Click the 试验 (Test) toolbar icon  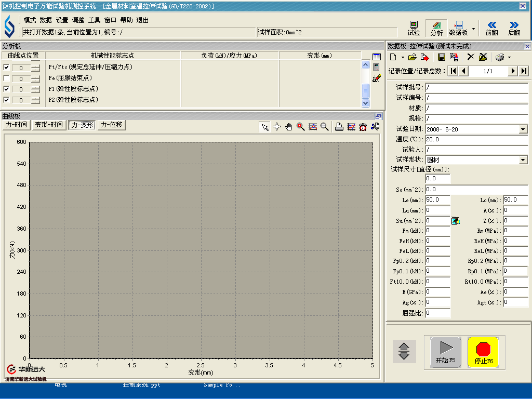tap(414, 28)
